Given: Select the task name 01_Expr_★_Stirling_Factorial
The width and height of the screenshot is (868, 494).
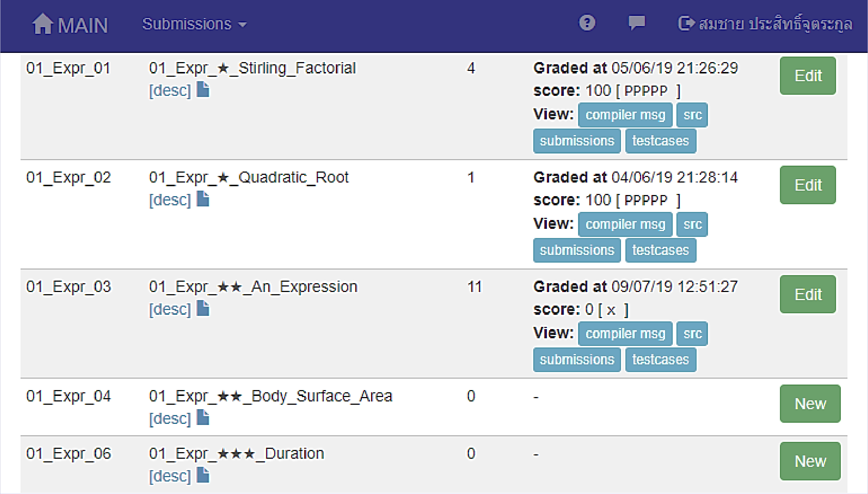Looking at the screenshot, I should (253, 68).
